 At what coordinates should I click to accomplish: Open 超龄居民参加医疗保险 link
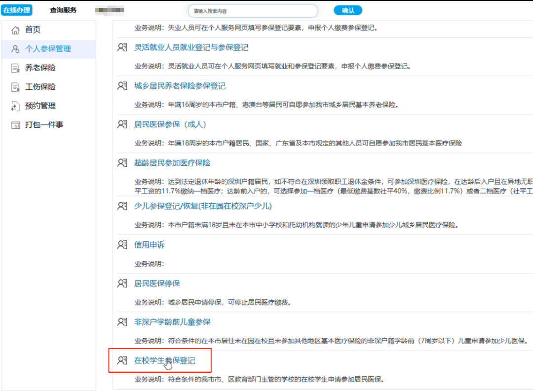pyautogui.click(x=172, y=163)
